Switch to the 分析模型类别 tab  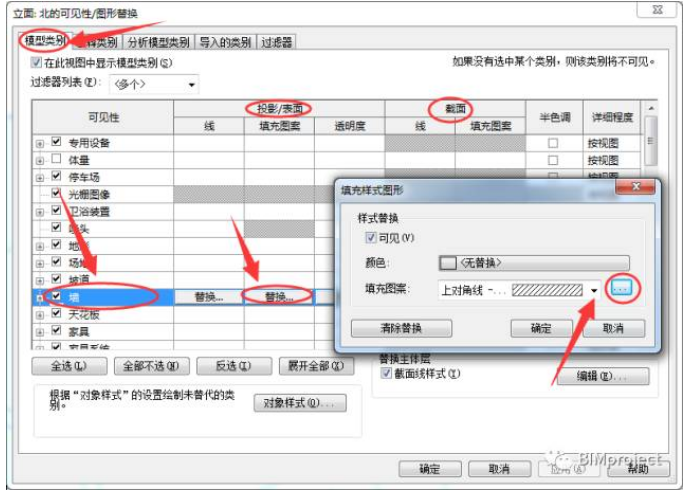pyautogui.click(x=158, y=42)
